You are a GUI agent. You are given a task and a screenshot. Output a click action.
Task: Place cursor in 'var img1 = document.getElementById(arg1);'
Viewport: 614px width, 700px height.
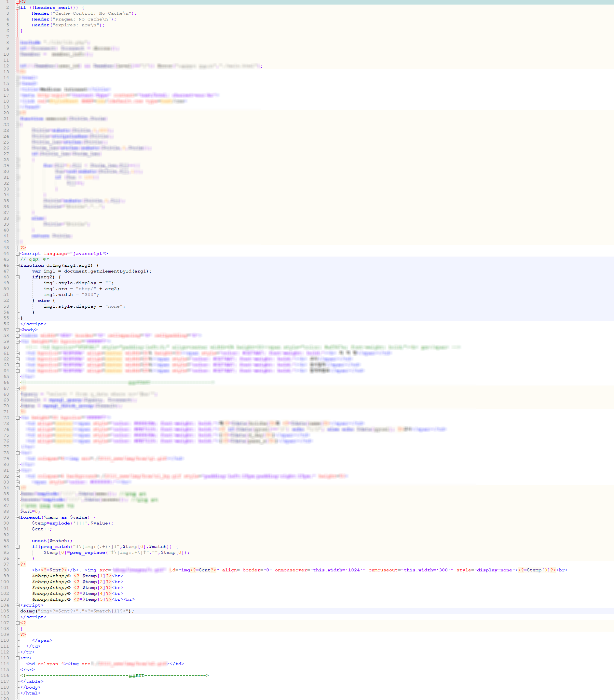click(x=92, y=271)
